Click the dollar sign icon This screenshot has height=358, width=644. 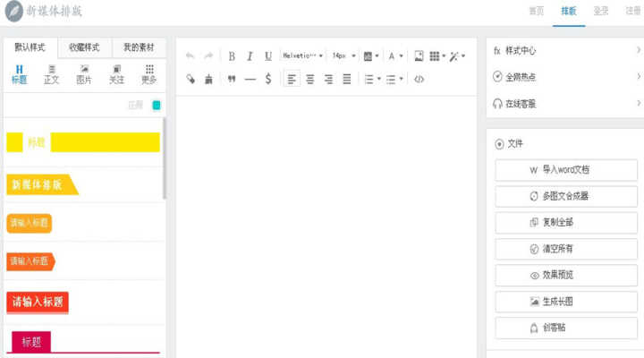268,79
